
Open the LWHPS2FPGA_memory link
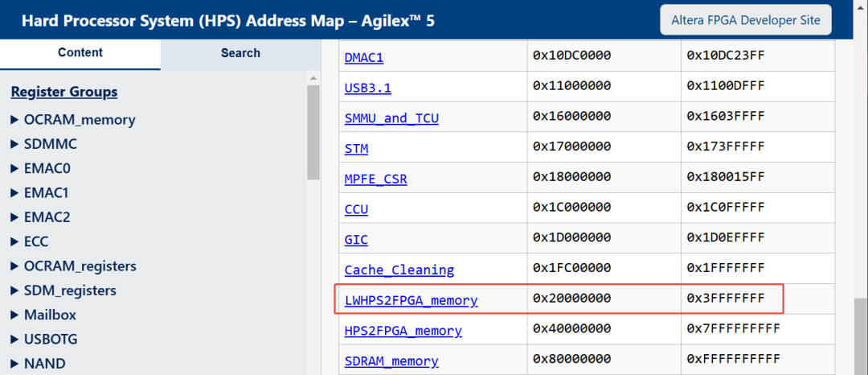click(x=411, y=301)
